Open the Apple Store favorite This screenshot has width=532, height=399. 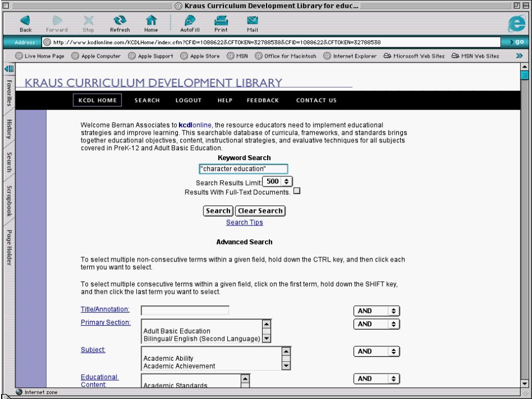click(200, 56)
